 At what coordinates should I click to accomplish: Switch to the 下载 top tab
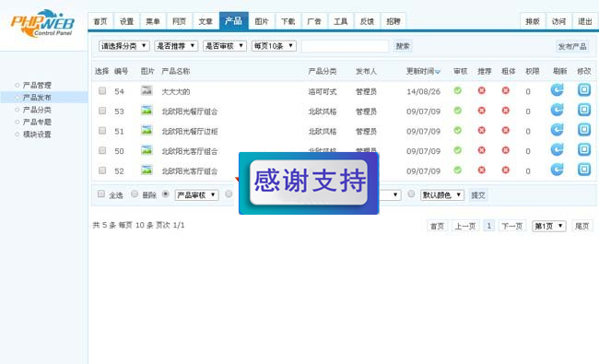288,21
